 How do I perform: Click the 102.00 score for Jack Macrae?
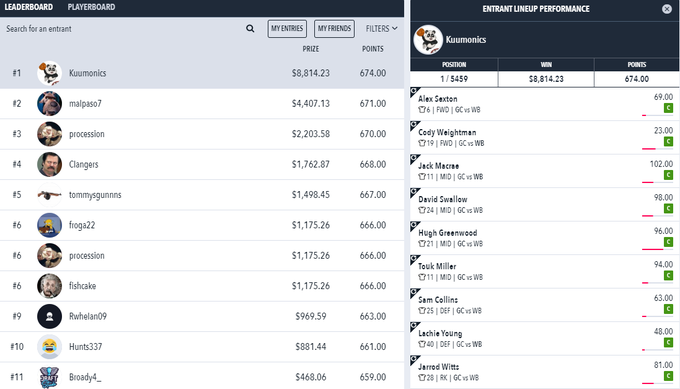661,164
